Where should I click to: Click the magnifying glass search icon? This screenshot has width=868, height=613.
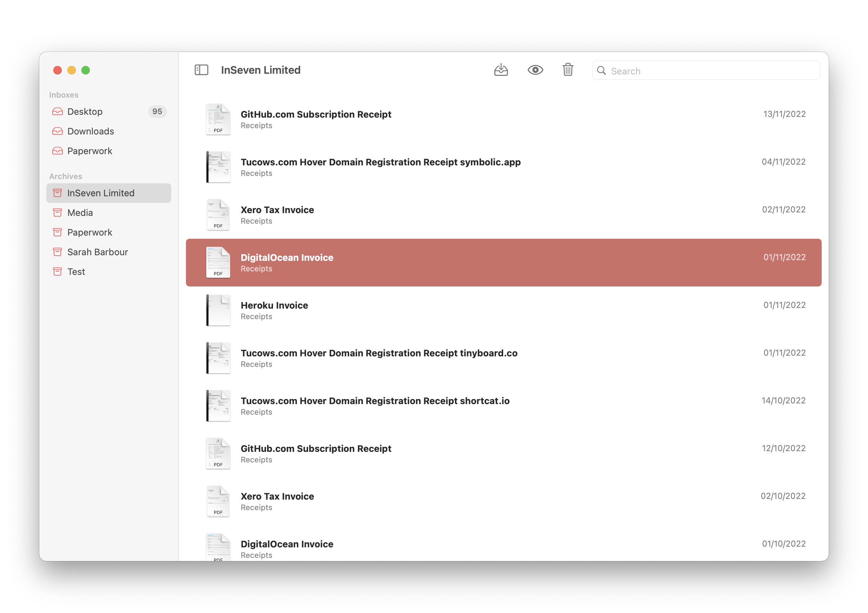point(601,71)
